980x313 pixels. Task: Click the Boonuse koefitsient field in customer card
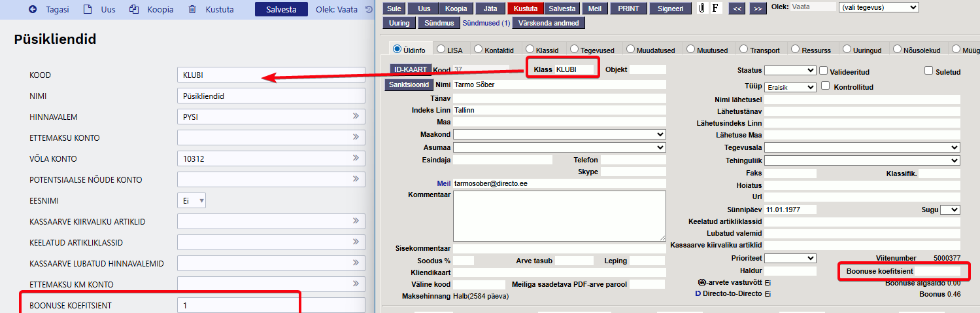click(937, 271)
